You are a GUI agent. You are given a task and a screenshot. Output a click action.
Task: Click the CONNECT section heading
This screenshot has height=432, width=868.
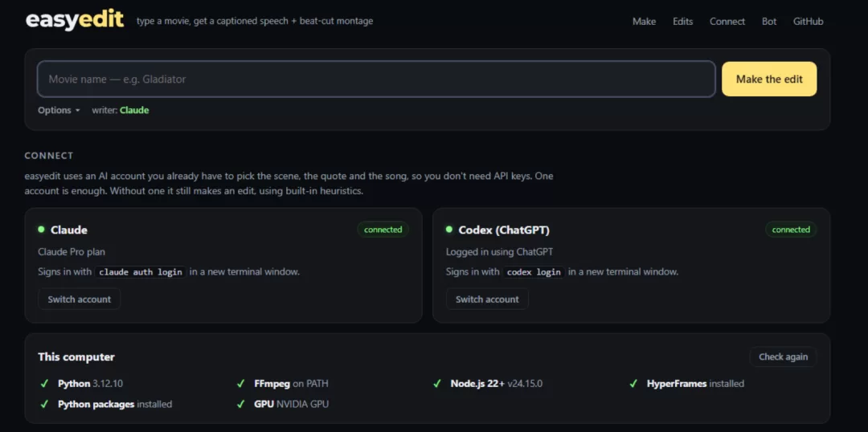coord(49,156)
